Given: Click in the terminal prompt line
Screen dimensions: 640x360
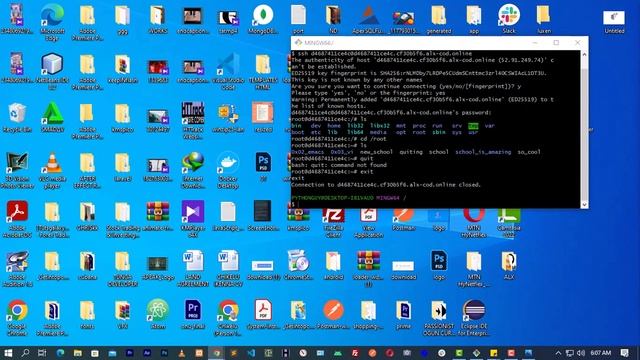Looking at the screenshot, I should pyautogui.click(x=436, y=204).
